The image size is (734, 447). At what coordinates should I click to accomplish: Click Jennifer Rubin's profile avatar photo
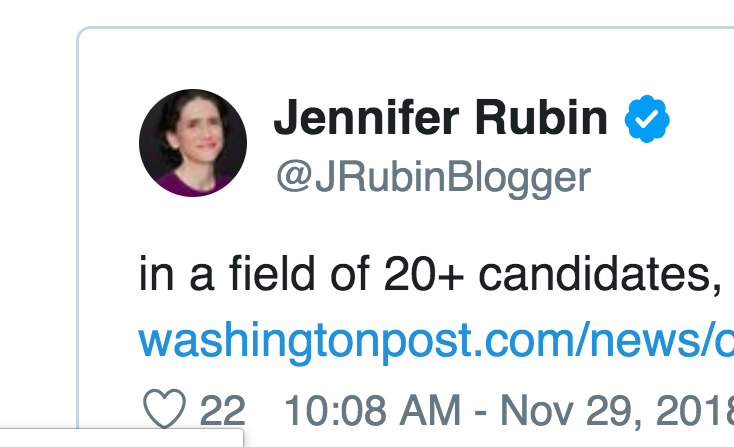coord(193,142)
